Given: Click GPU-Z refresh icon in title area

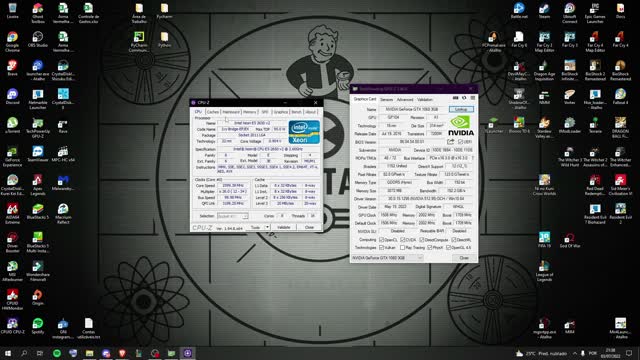Looking at the screenshot, I should tap(464, 98).
